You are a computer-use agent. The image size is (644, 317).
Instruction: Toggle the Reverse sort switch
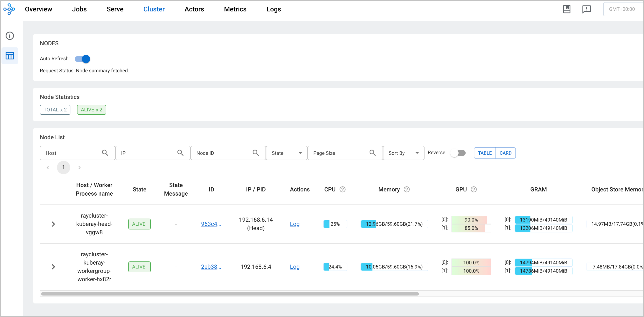coord(458,153)
